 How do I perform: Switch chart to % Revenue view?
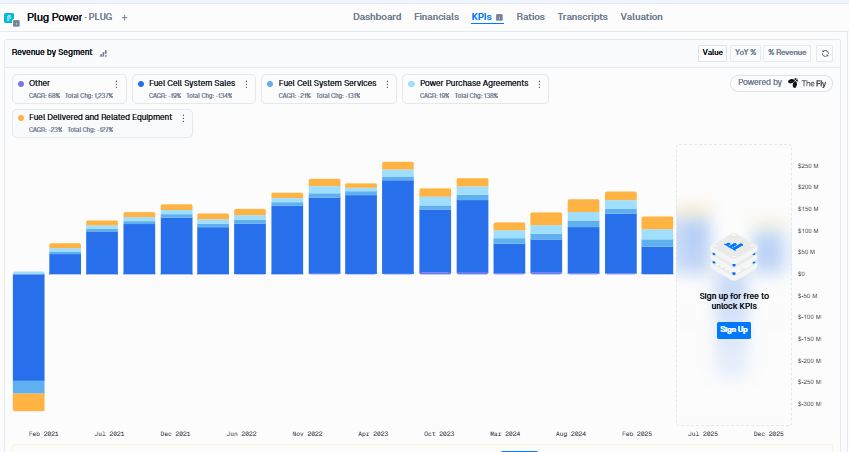787,53
